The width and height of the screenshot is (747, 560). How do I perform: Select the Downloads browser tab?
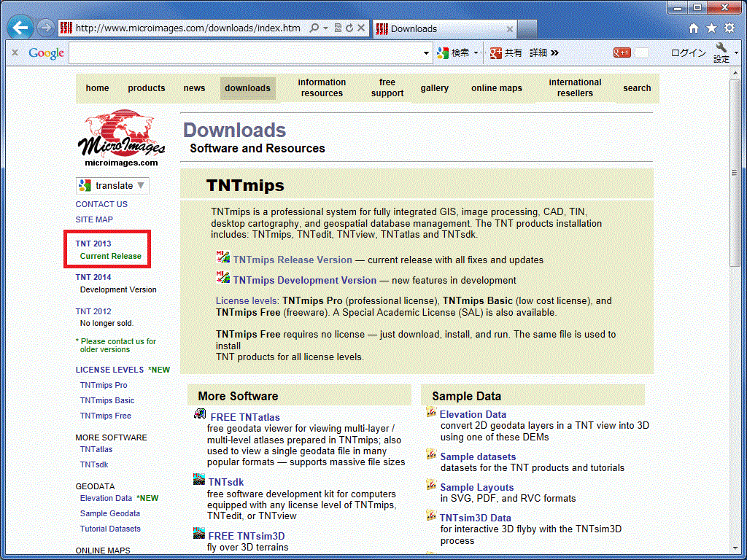point(445,28)
